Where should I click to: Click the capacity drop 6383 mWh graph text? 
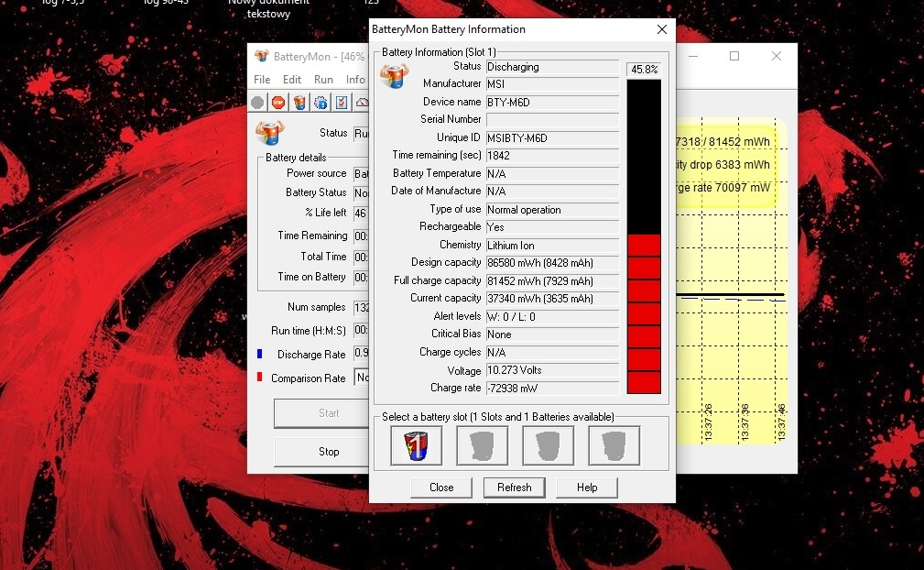723,165
